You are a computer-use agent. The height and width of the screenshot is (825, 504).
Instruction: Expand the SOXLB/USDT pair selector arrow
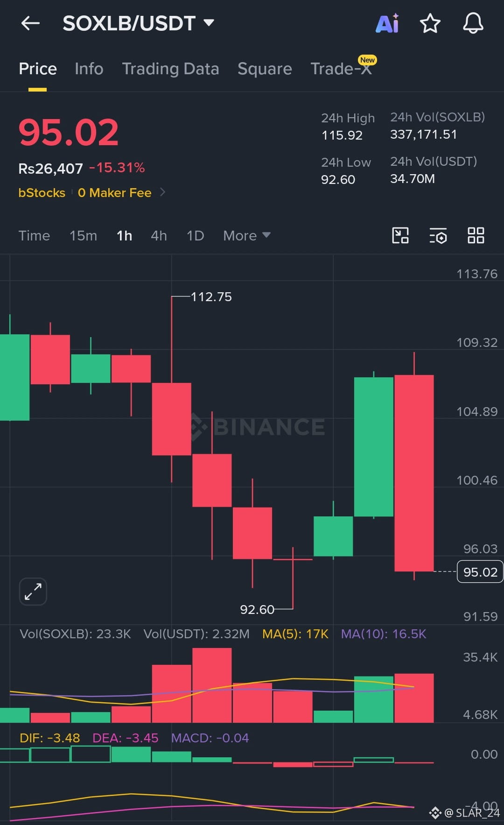point(209,22)
